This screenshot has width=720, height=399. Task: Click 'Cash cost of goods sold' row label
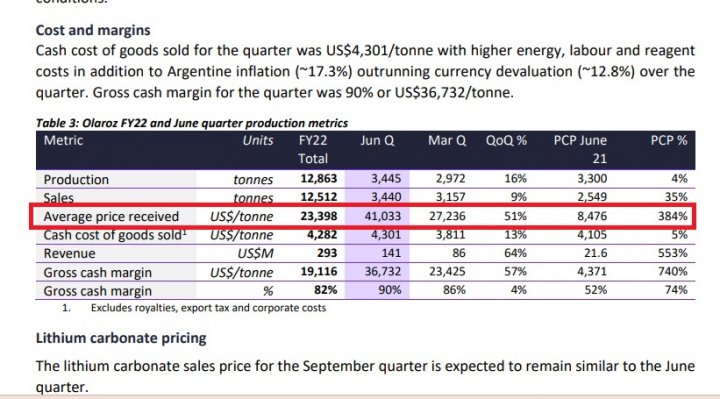point(115,235)
